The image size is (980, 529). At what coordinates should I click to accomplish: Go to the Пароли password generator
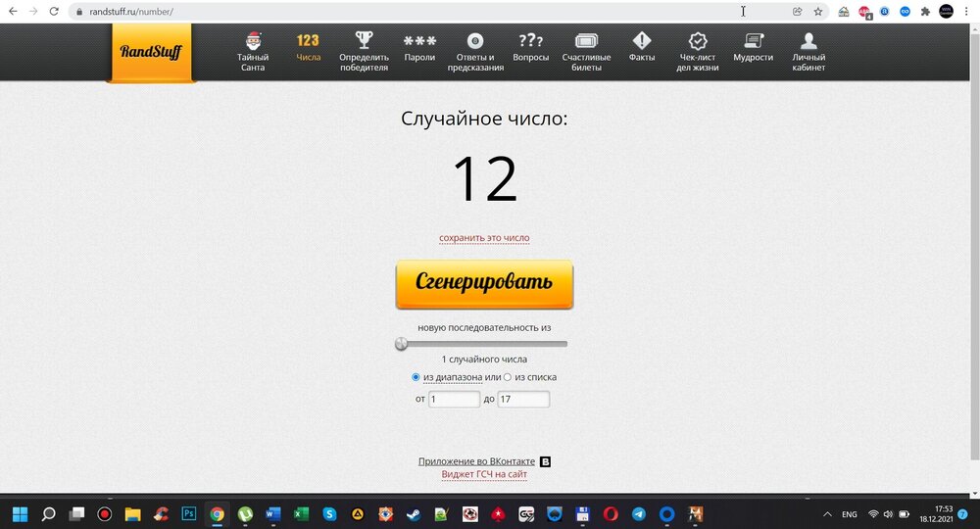tap(419, 51)
